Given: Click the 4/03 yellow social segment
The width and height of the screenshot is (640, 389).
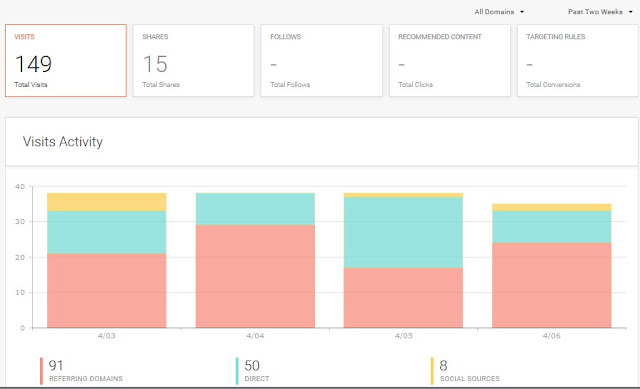Looking at the screenshot, I should [107, 202].
